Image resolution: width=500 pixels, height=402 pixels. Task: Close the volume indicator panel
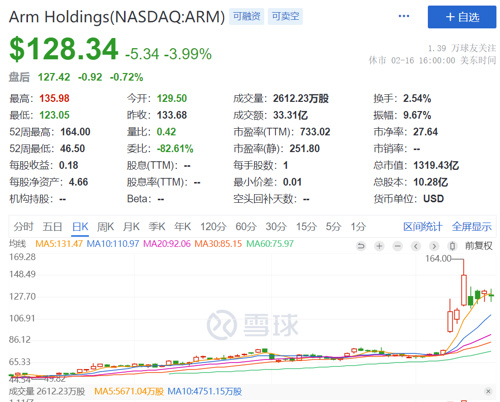pos(488,391)
